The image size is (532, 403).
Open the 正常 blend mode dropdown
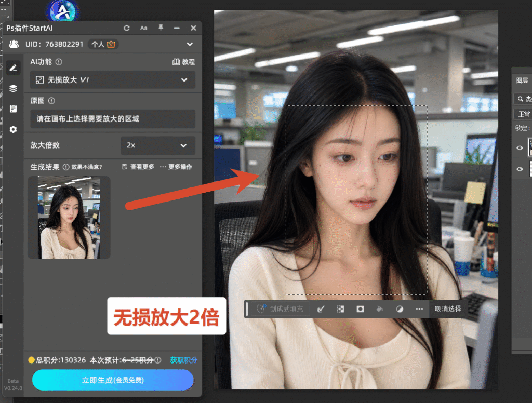pos(523,114)
